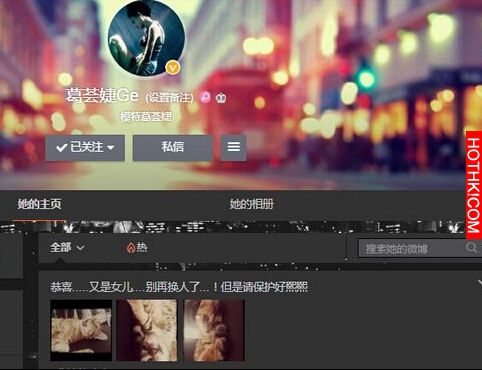Expand the 全部 filter dropdown

tap(67, 248)
